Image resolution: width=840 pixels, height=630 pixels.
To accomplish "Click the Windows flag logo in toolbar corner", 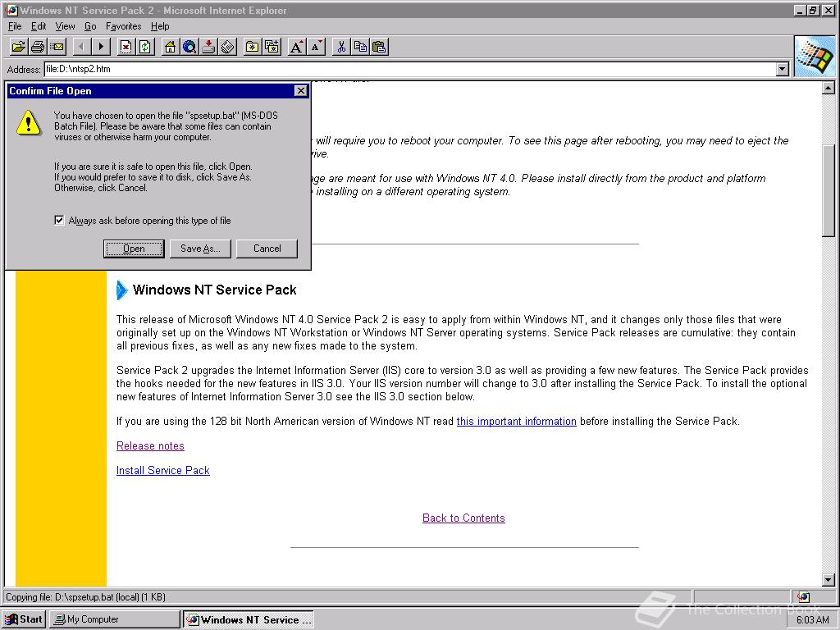I will coord(815,57).
